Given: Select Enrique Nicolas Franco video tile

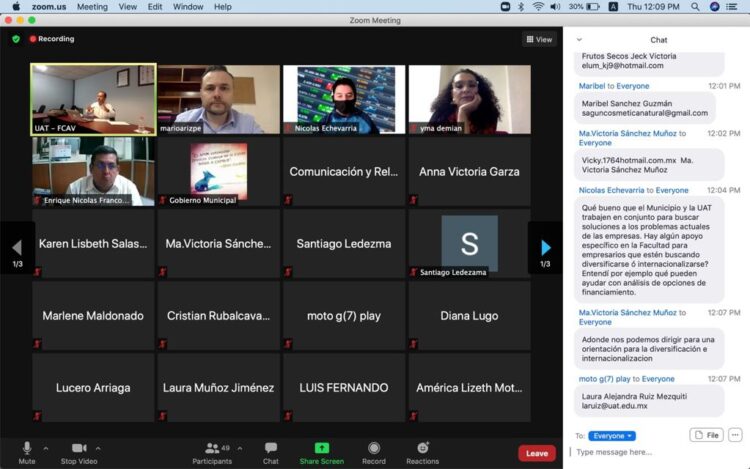Looking at the screenshot, I should tap(93, 172).
